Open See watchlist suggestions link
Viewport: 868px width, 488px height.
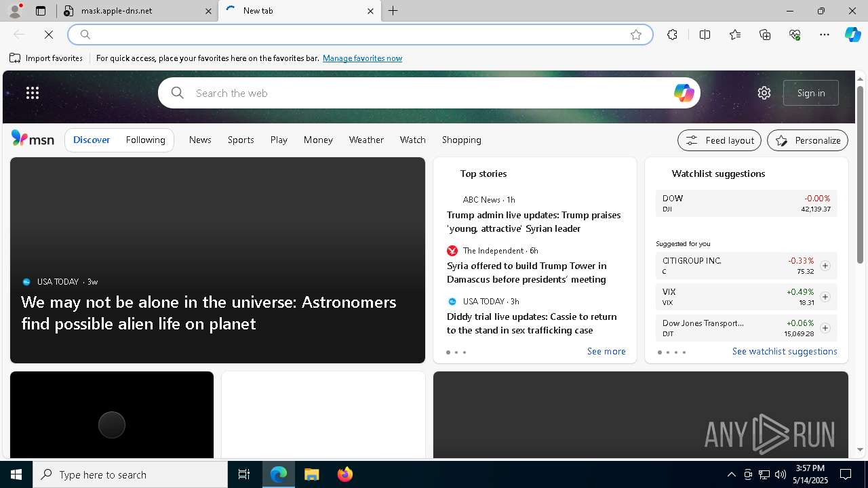click(785, 351)
